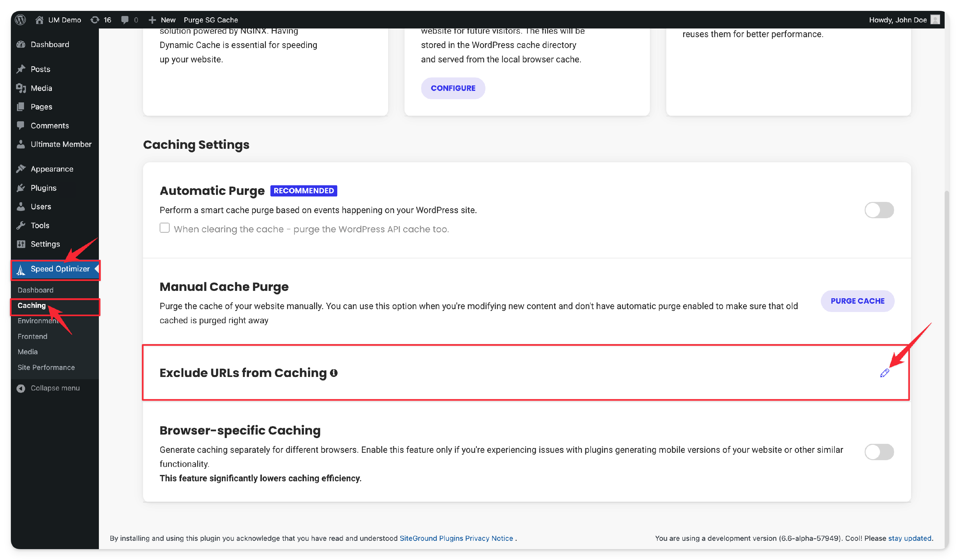
Task: Click the RECOMMENDED badge
Action: pos(304,191)
